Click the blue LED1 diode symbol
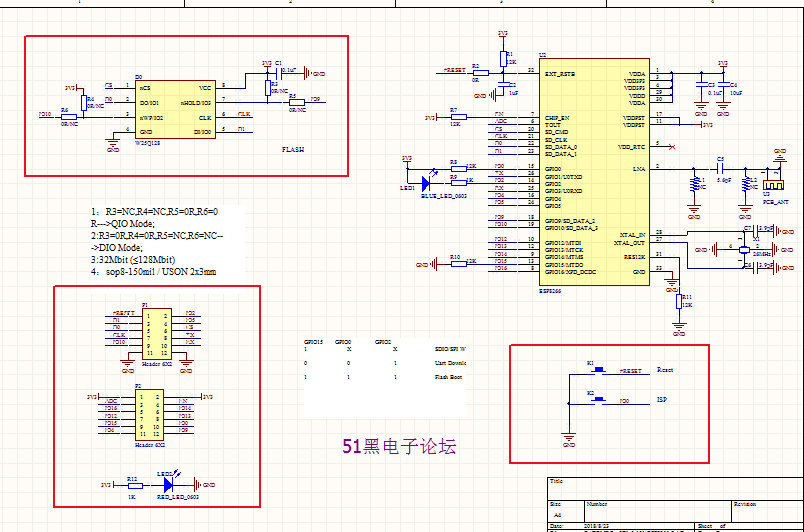 coord(426,182)
